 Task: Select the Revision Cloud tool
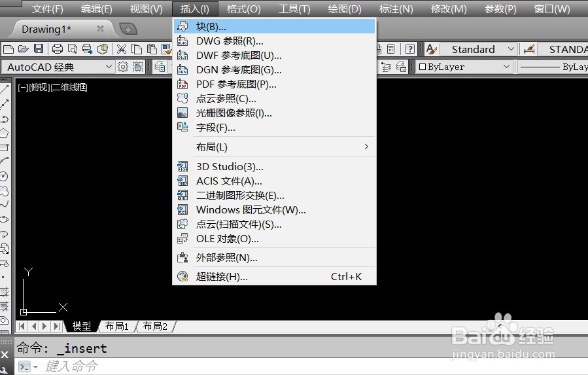click(5, 190)
